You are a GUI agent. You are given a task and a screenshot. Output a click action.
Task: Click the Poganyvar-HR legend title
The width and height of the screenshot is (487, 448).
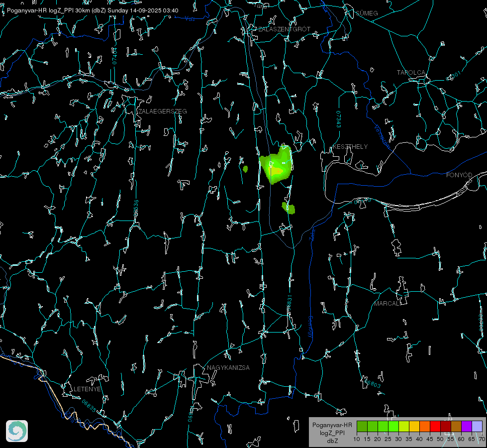pos(332,425)
